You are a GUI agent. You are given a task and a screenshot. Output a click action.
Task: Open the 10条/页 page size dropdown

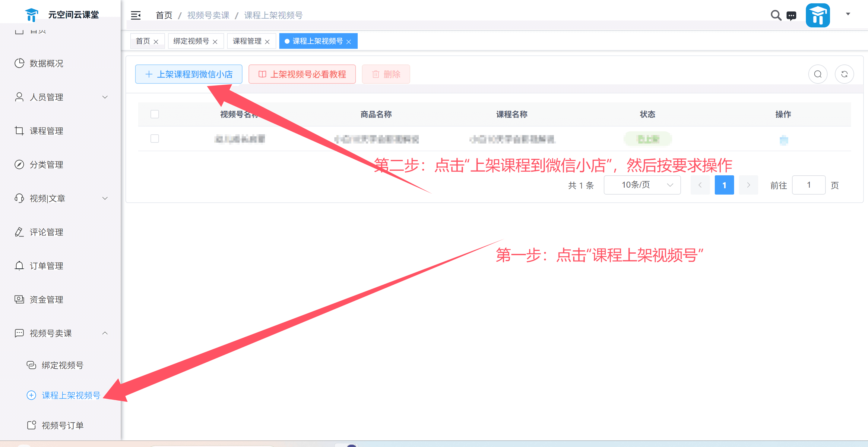(642, 185)
